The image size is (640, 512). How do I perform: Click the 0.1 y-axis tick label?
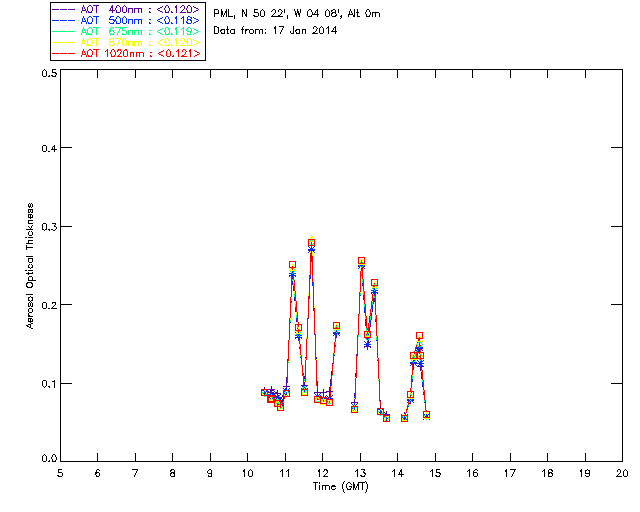pyautogui.click(x=49, y=384)
